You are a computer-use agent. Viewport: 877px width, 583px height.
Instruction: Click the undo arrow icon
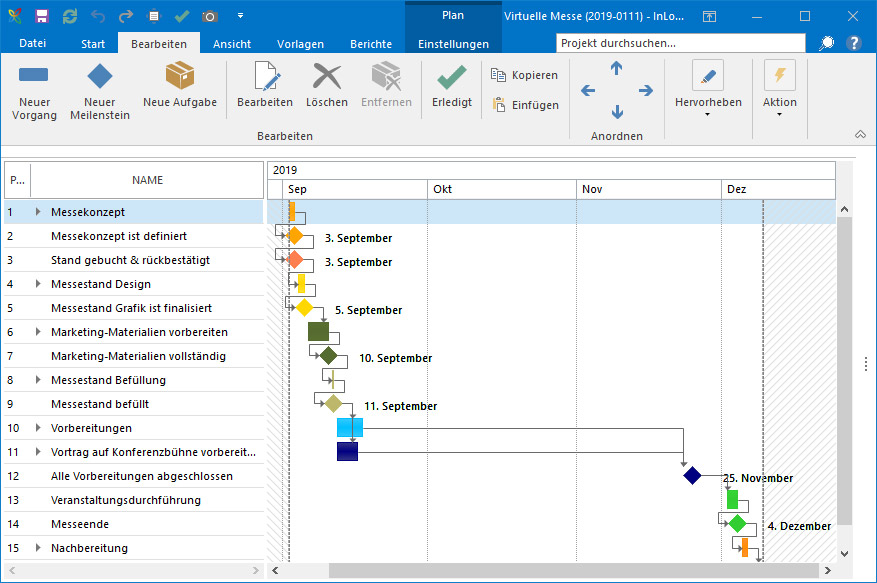tap(98, 16)
